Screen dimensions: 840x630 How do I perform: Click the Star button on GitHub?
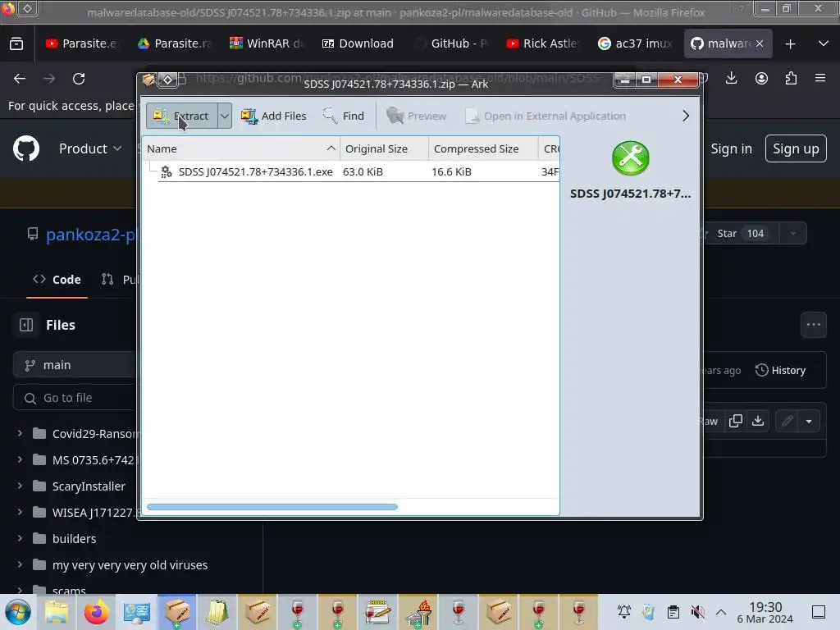point(741,234)
